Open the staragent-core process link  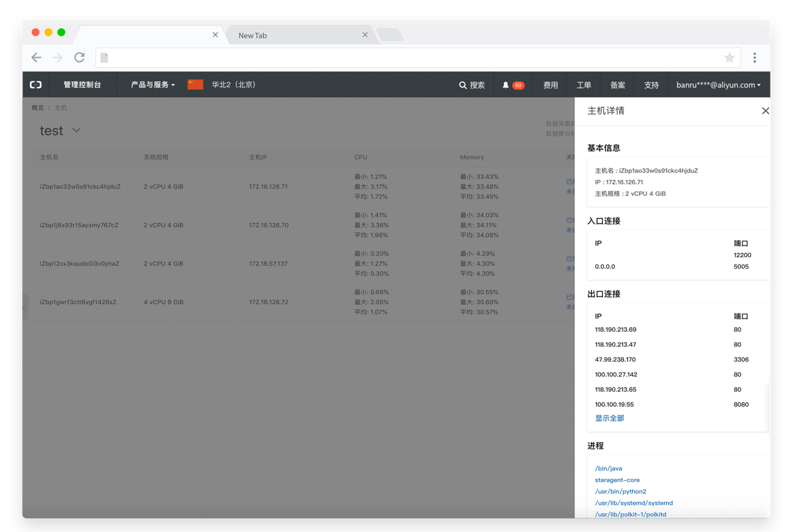tap(617, 480)
